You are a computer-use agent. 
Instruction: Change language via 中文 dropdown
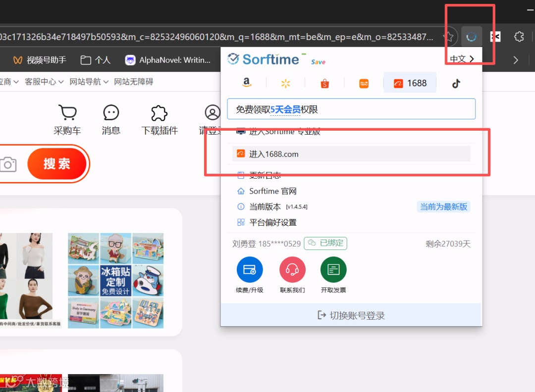(x=462, y=59)
